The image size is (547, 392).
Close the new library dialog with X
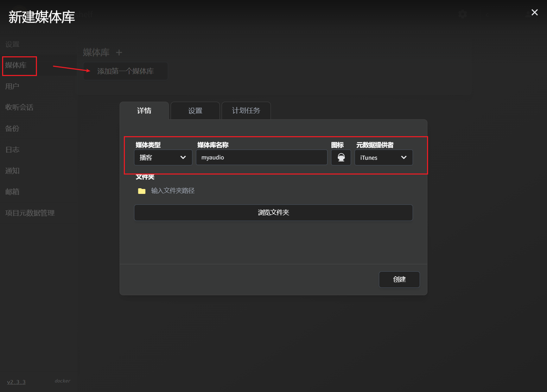pos(535,12)
